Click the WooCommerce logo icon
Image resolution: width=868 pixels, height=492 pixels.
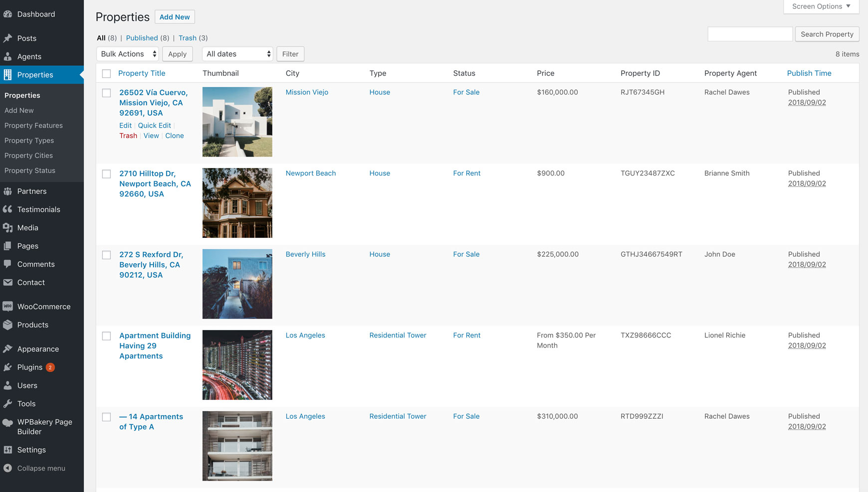(7, 307)
